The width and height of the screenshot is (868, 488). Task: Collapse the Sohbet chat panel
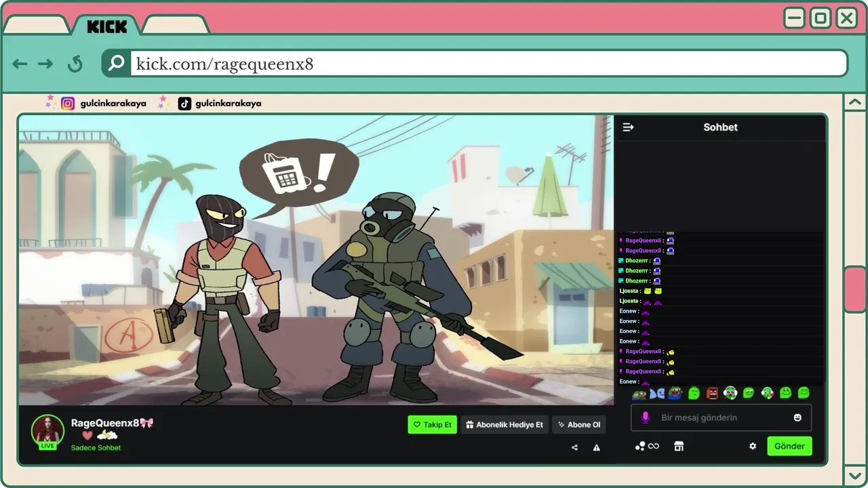click(x=628, y=127)
